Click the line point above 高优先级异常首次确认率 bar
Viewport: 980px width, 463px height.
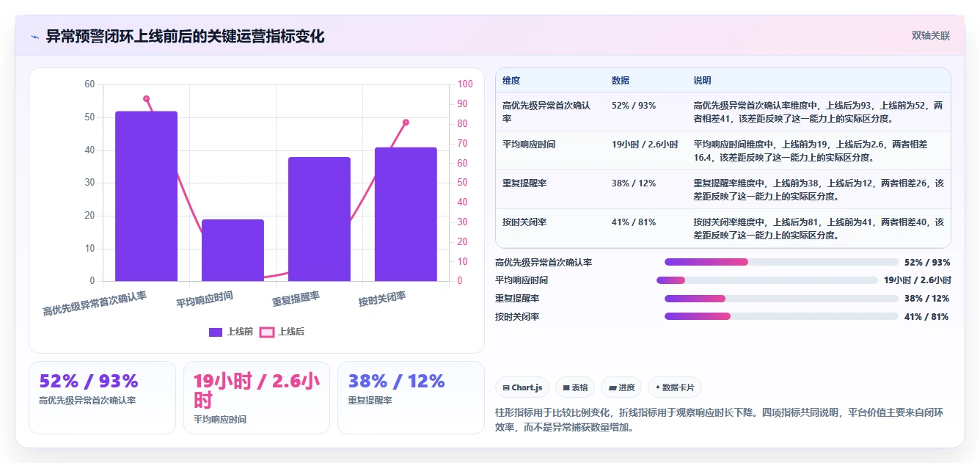(x=146, y=98)
